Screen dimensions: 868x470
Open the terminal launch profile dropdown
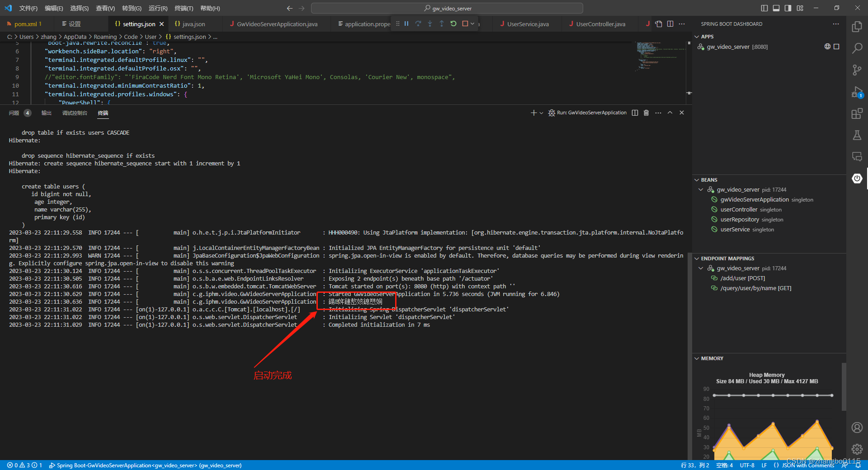pos(541,113)
